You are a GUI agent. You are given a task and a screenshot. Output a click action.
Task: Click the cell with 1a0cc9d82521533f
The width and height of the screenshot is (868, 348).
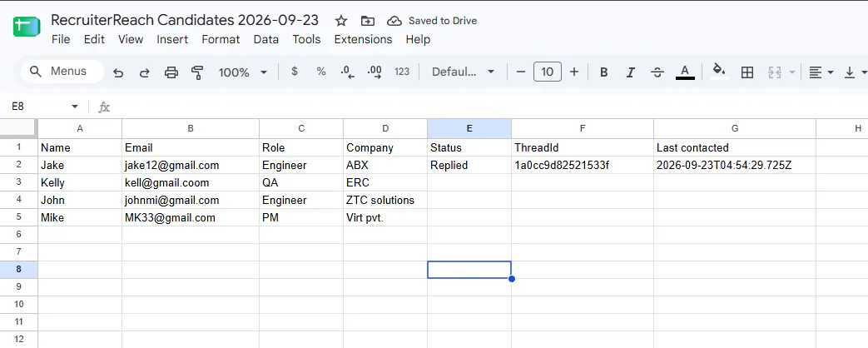point(583,165)
